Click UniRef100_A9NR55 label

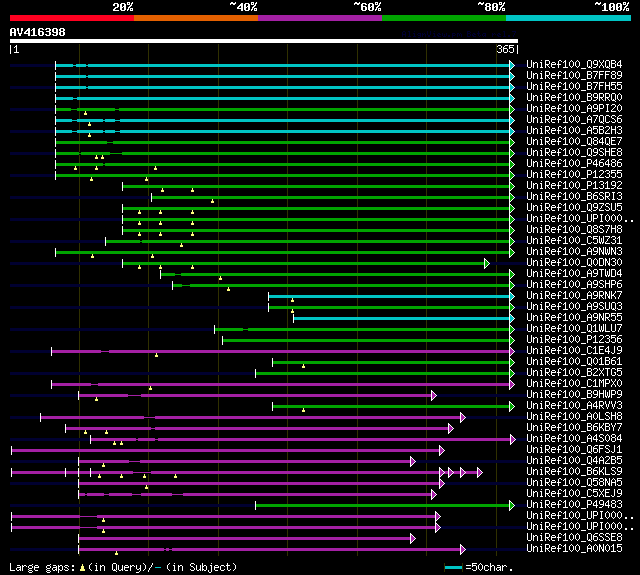574,318
